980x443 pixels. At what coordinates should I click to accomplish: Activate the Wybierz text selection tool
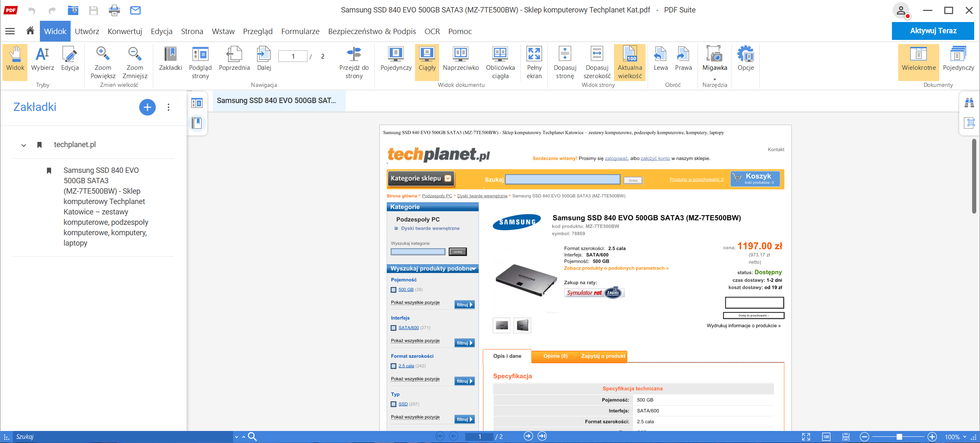42,59
